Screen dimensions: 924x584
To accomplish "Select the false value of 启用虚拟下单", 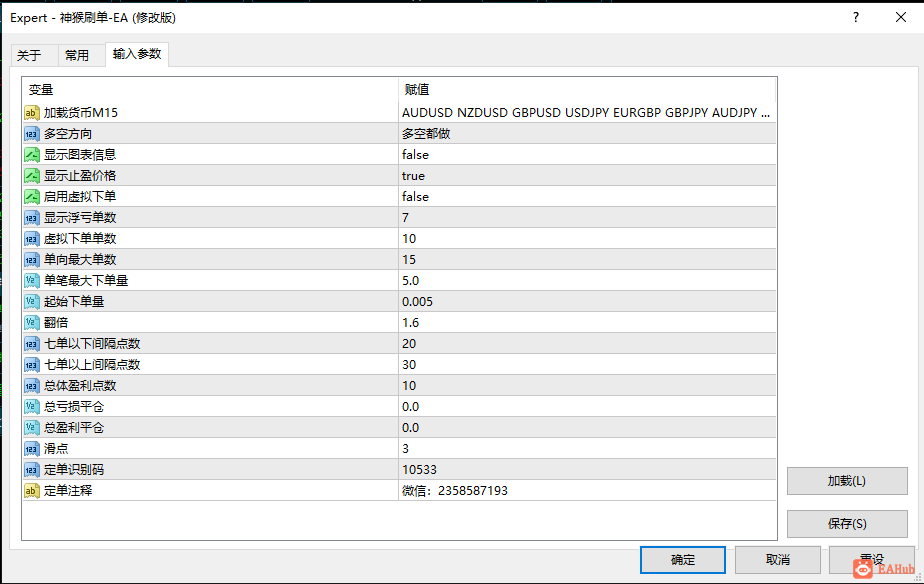I will [415, 197].
